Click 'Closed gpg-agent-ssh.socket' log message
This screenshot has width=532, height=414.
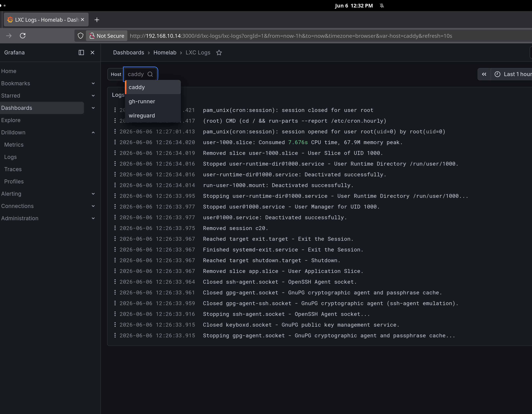(331, 303)
